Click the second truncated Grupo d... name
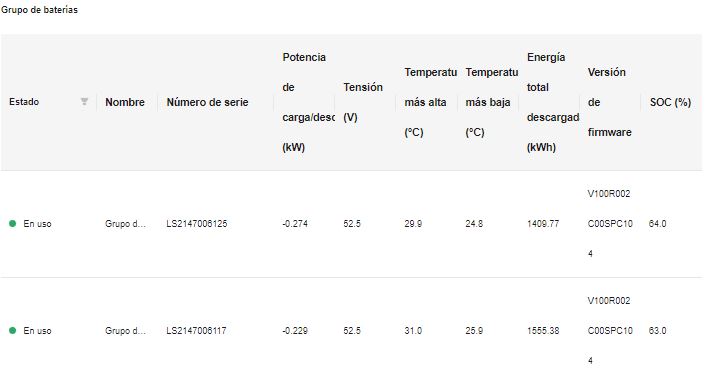716x381 pixels. 126,331
